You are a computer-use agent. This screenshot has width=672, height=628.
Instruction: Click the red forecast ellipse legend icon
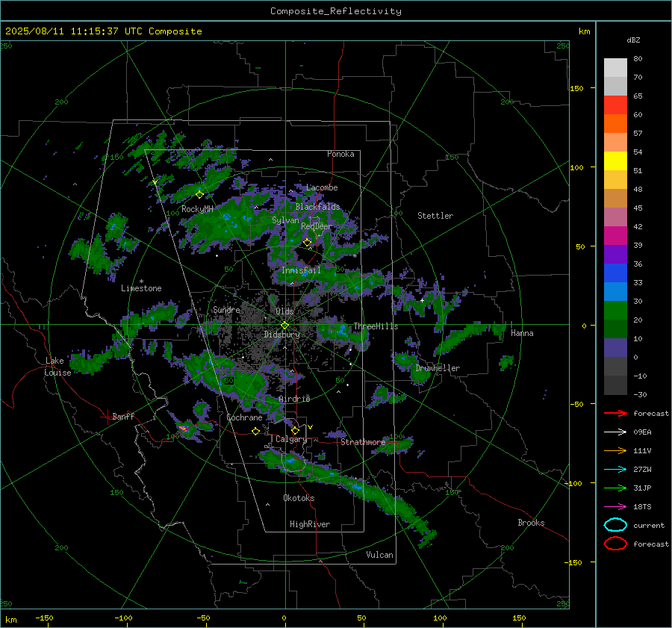pyautogui.click(x=615, y=544)
